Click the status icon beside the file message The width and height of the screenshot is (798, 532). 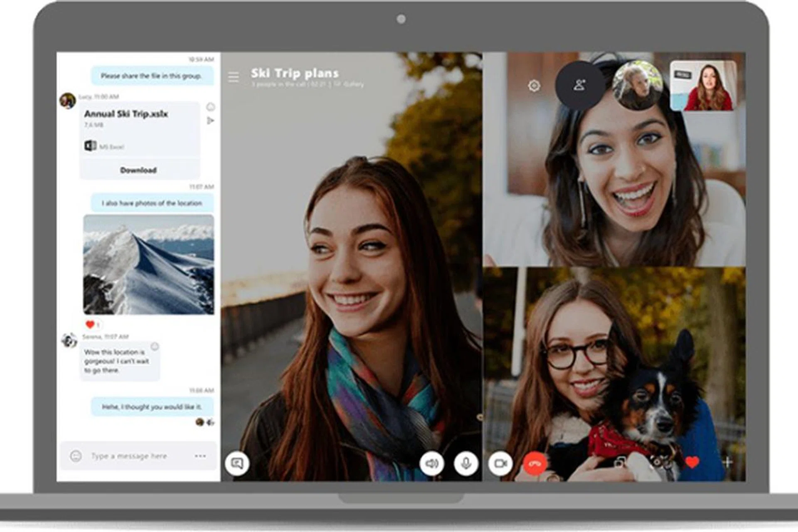[210, 106]
